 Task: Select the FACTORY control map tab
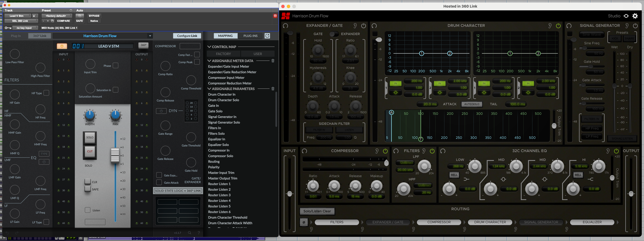click(223, 54)
